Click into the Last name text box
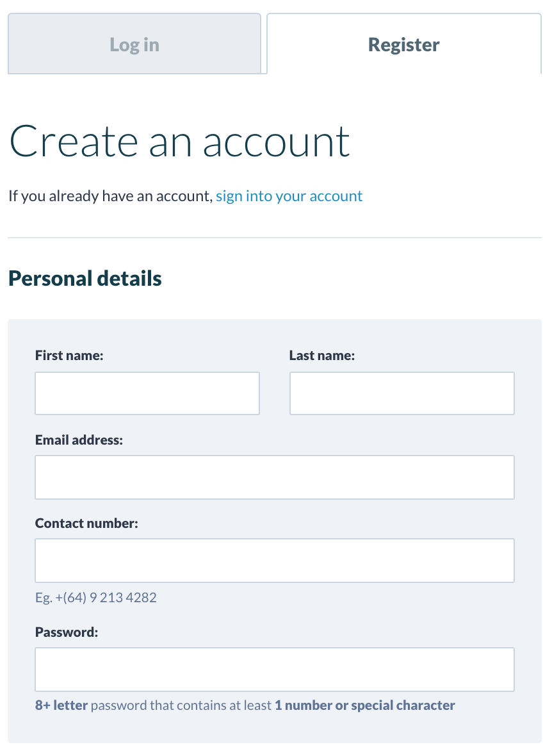The width and height of the screenshot is (552, 756). click(x=402, y=393)
